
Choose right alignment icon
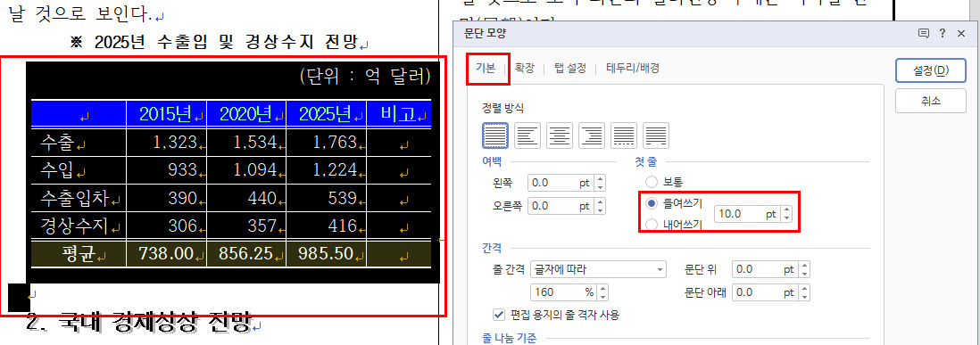click(591, 136)
